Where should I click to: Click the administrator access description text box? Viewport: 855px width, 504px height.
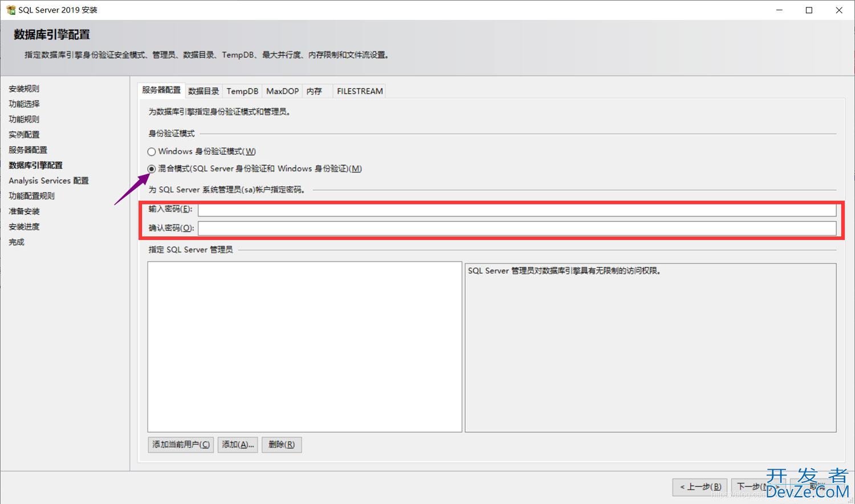(x=650, y=347)
